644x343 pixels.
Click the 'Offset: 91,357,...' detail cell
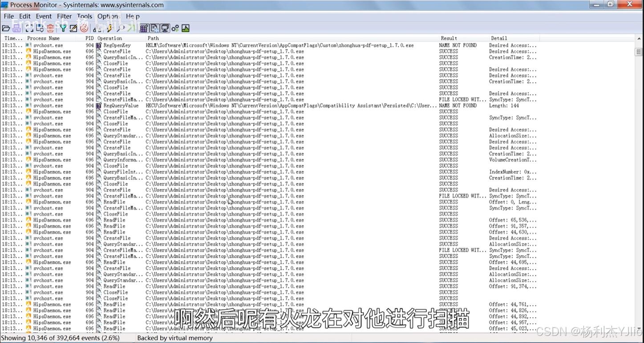(513, 226)
